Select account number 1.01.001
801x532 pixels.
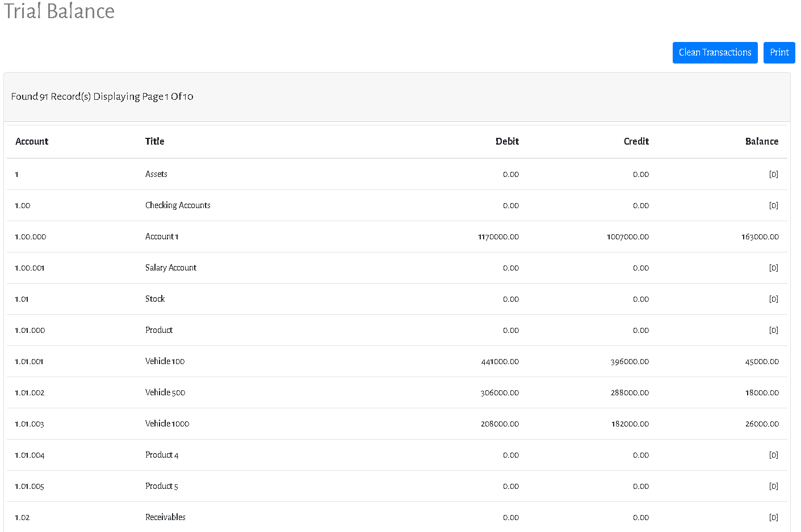click(29, 361)
